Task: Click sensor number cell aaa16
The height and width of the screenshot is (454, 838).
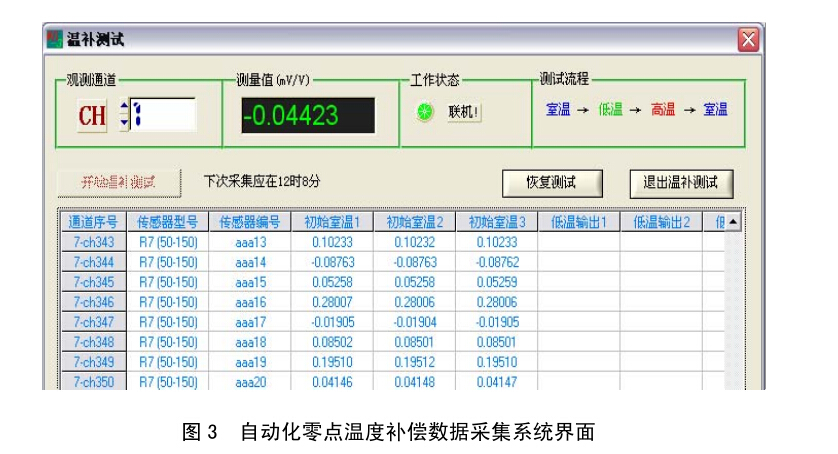Action: click(250, 302)
